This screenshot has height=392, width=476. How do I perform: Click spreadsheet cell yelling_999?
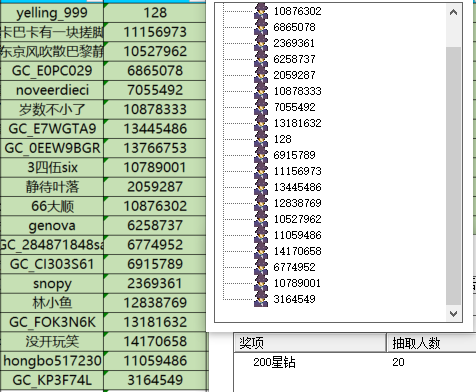click(52, 13)
